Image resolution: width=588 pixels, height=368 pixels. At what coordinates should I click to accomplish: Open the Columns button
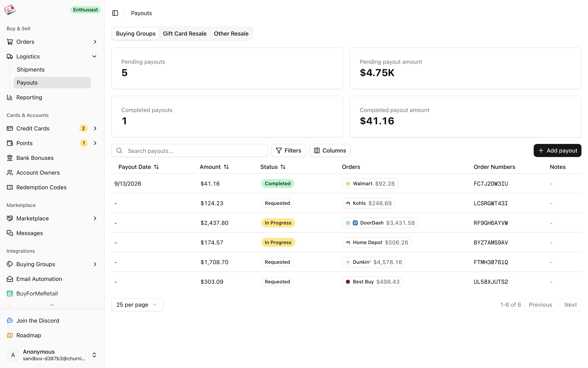tap(330, 151)
